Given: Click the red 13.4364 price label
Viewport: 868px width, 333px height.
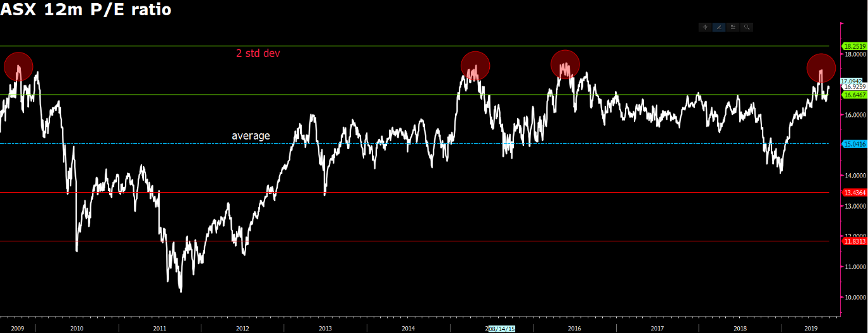Looking at the screenshot, I should click(x=855, y=192).
